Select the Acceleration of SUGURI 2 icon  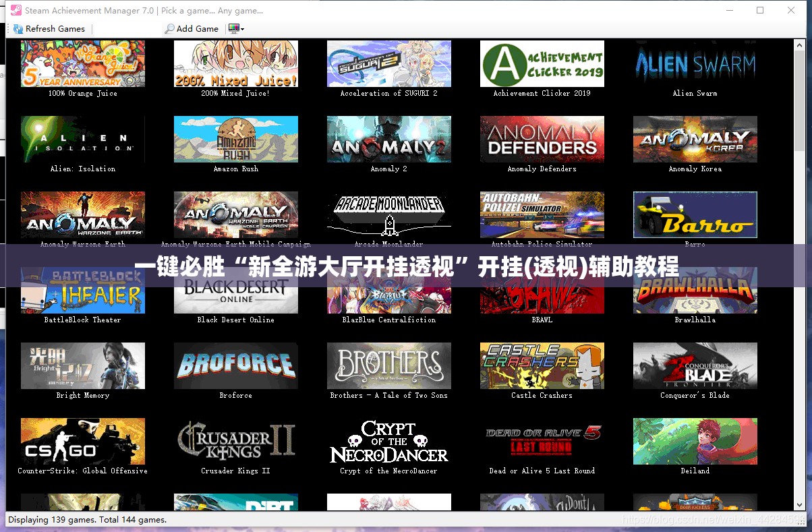point(389,63)
